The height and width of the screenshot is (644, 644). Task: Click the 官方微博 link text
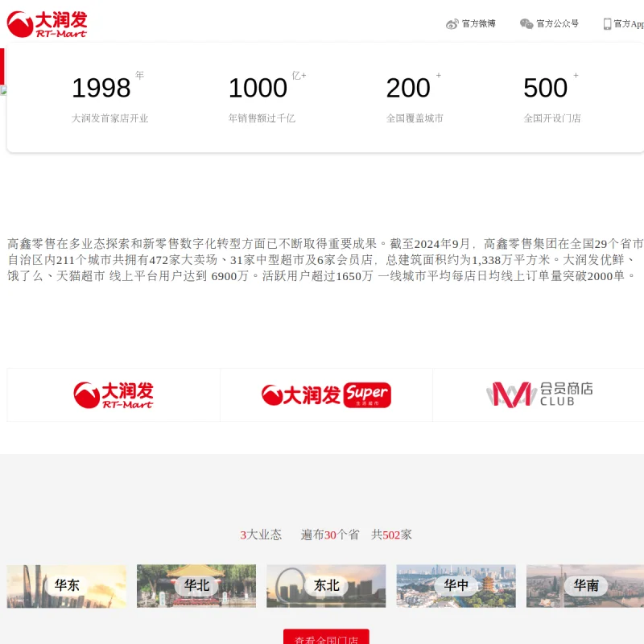pyautogui.click(x=478, y=24)
